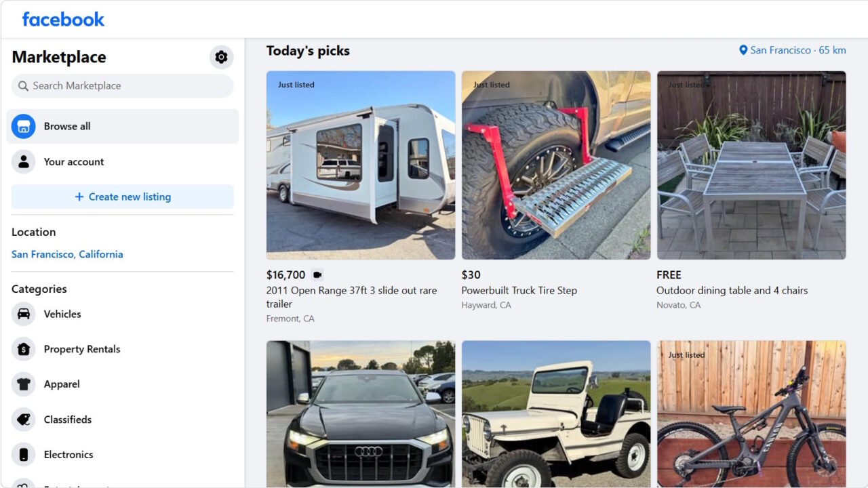
Task: Select the Property Rentals key icon
Action: (x=23, y=349)
